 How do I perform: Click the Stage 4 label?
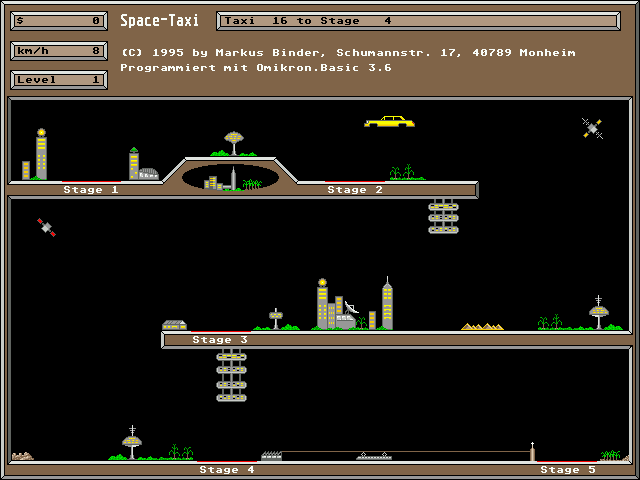click(x=227, y=470)
